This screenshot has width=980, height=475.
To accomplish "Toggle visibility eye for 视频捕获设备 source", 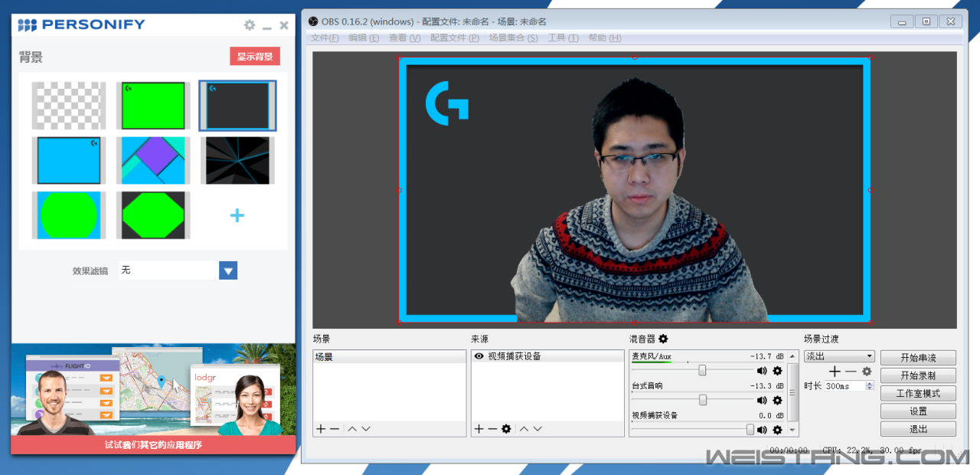I will 479,356.
